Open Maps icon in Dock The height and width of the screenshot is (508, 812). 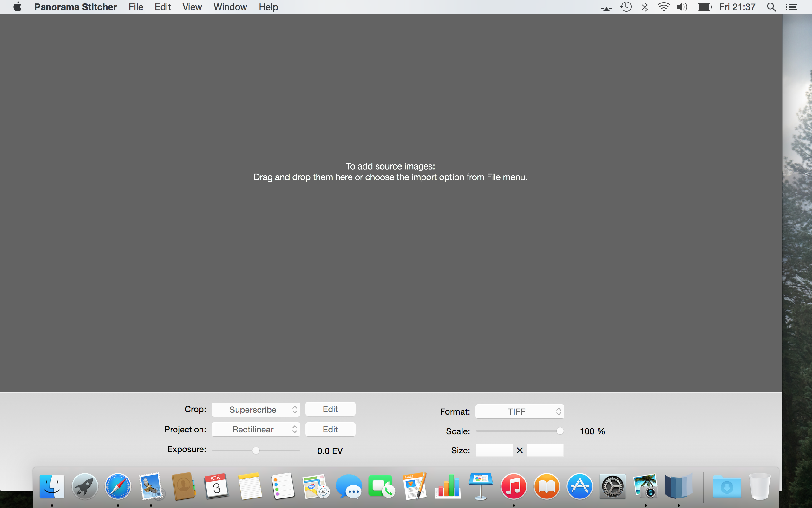pyautogui.click(x=315, y=486)
